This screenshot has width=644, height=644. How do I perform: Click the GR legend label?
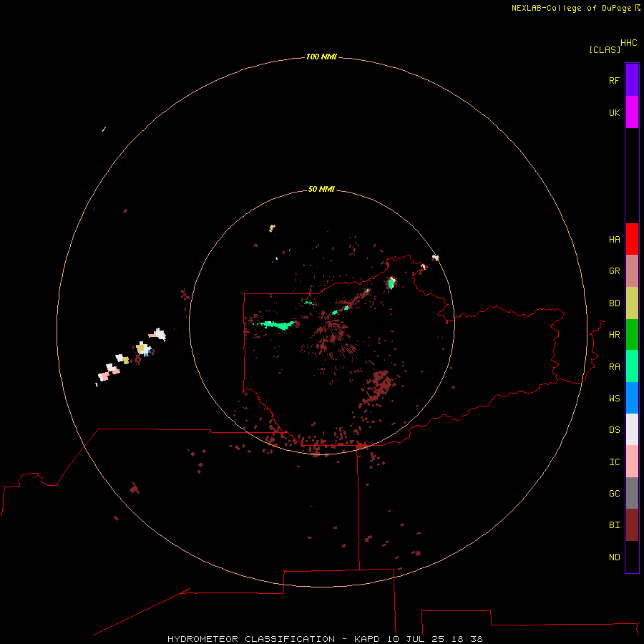614,271
